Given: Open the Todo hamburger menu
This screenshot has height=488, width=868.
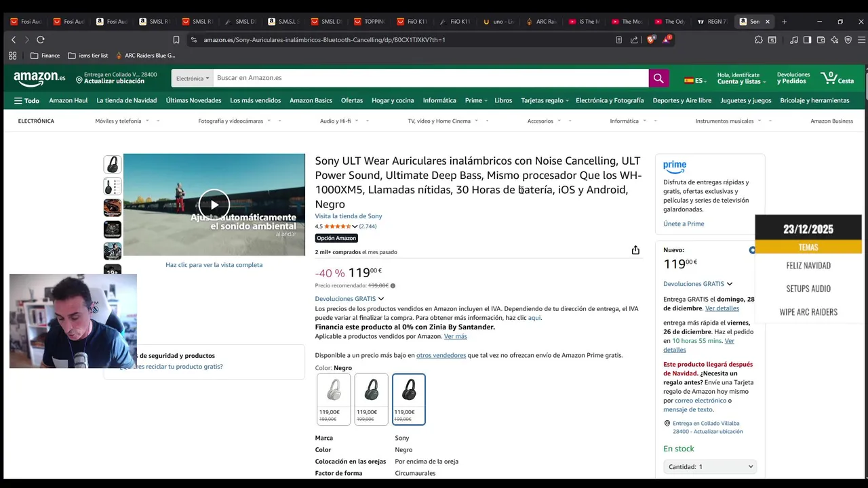Looking at the screenshot, I should (26, 100).
